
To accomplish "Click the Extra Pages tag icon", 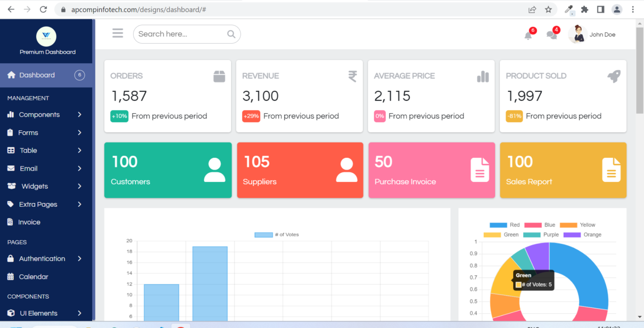I will pos(11,204).
